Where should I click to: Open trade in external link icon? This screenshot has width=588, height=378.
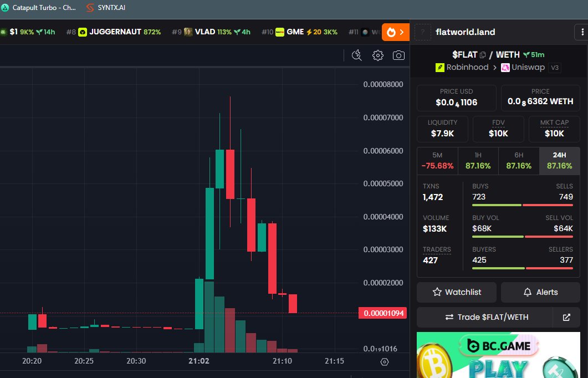566,317
